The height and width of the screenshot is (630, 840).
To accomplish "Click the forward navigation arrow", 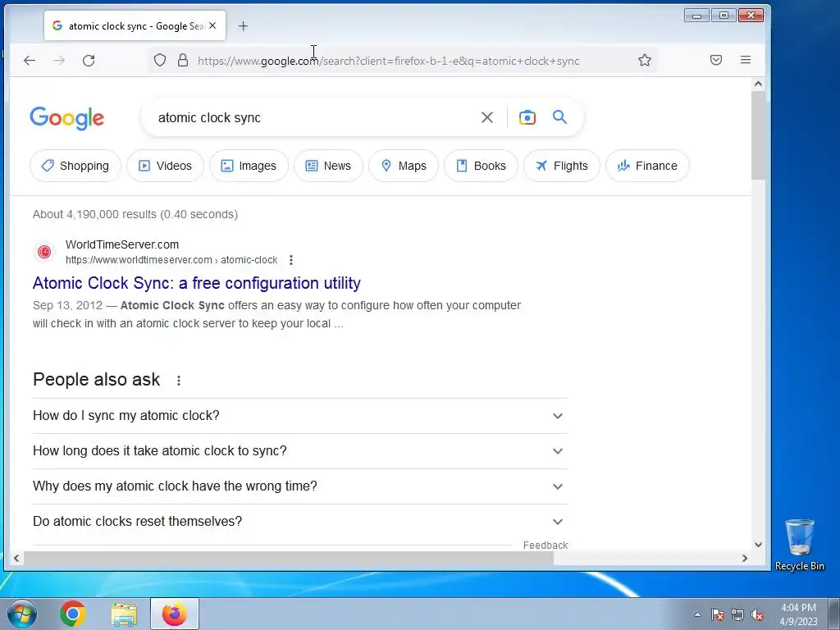I will [59, 61].
